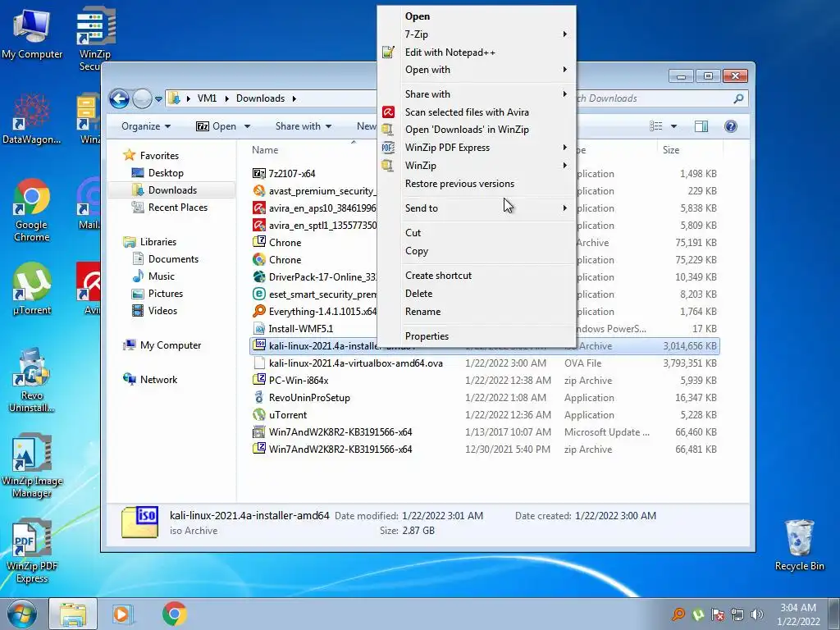Image resolution: width=840 pixels, height=630 pixels.
Task: Choose Properties in context menu
Action: click(427, 336)
